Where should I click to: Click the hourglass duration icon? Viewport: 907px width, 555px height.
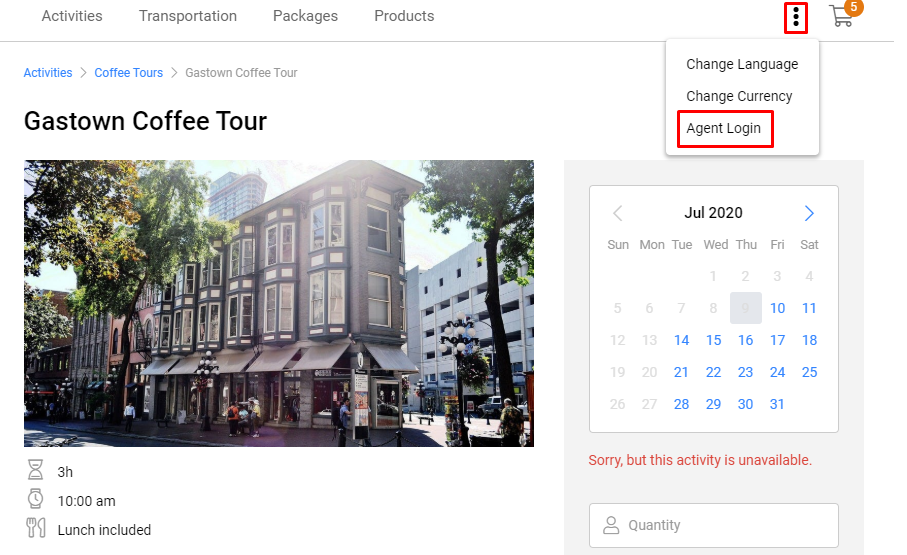click(35, 469)
